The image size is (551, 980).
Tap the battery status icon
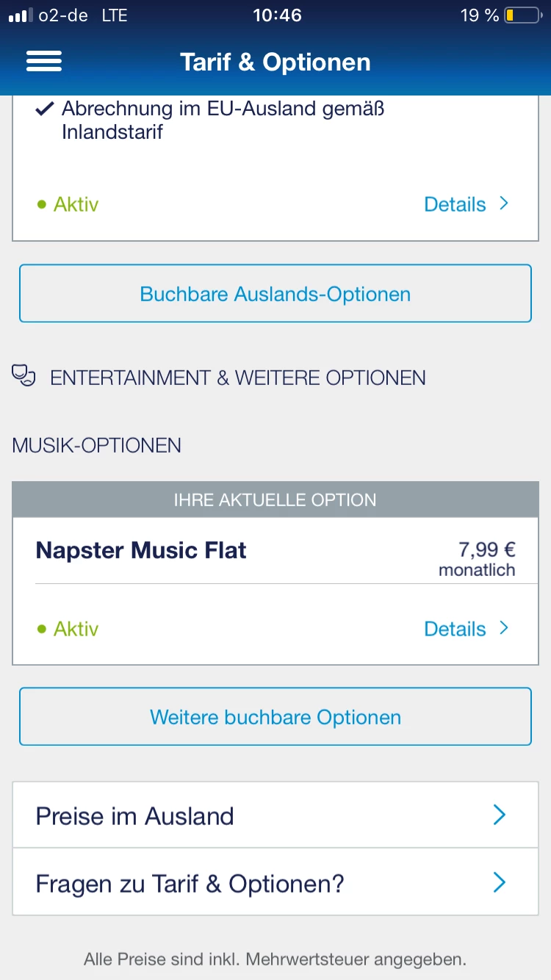click(x=522, y=15)
